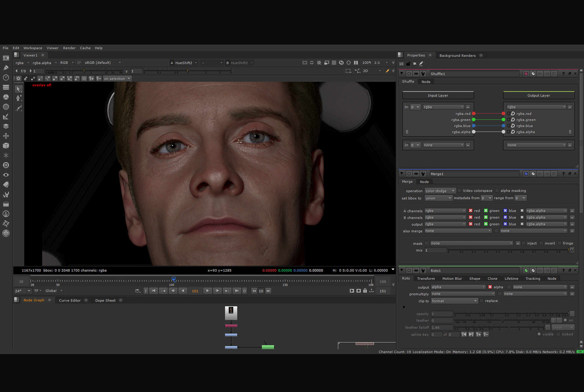584x392 pixels.
Task: Open the metadata from B dropdown
Action: click(x=486, y=198)
